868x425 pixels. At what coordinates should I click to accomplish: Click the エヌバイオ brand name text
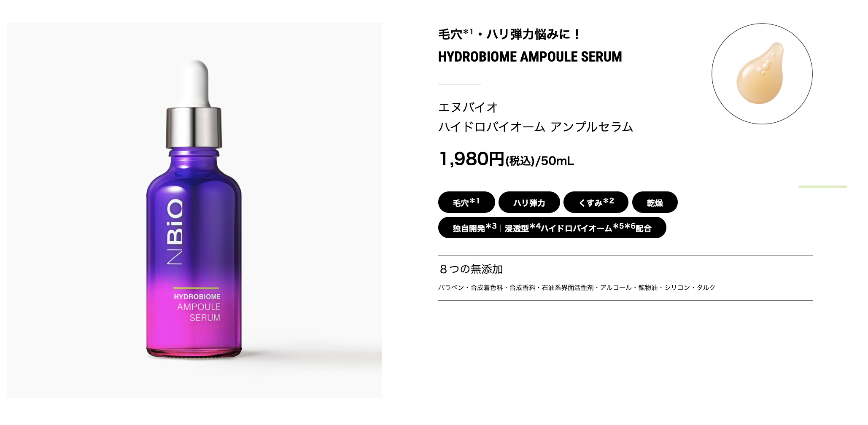pos(468,108)
